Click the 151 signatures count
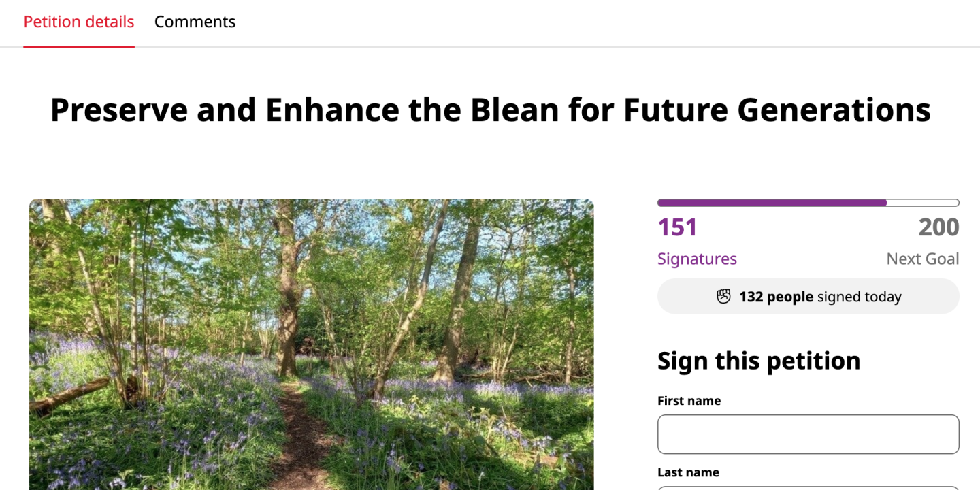980x490 pixels. pyautogui.click(x=677, y=227)
